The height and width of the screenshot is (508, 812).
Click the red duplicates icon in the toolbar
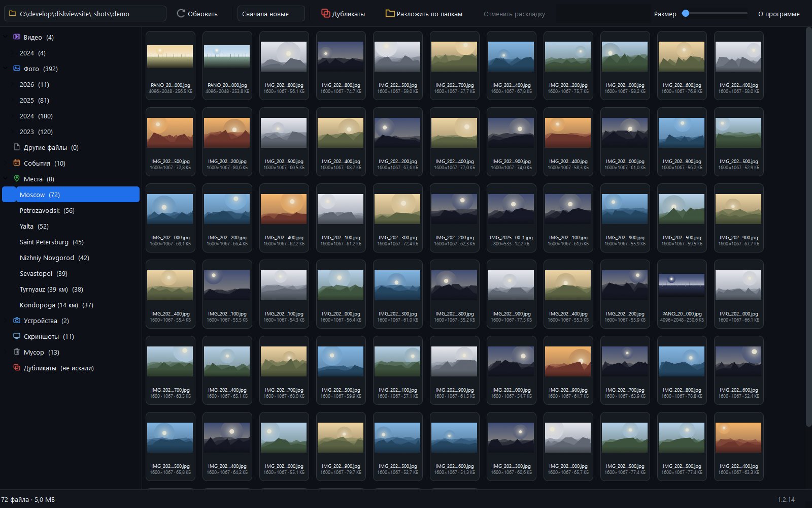tap(325, 14)
